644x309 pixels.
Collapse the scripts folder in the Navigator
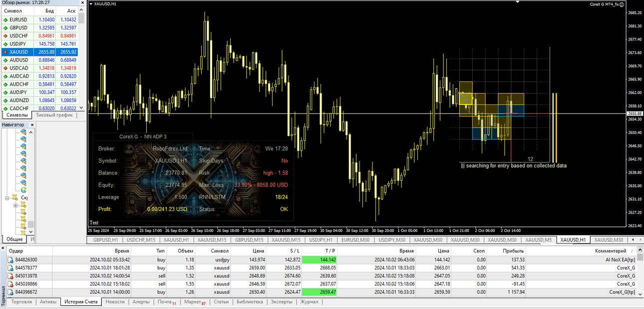[x=7, y=198]
